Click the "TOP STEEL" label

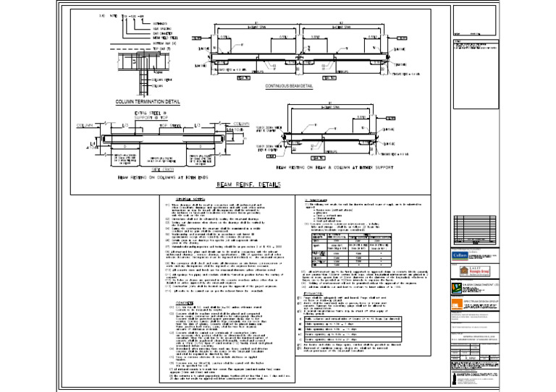(171, 126)
